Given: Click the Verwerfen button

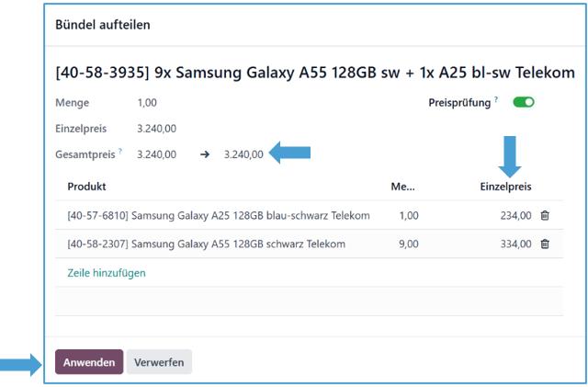Looking at the screenshot, I should pos(159,362).
